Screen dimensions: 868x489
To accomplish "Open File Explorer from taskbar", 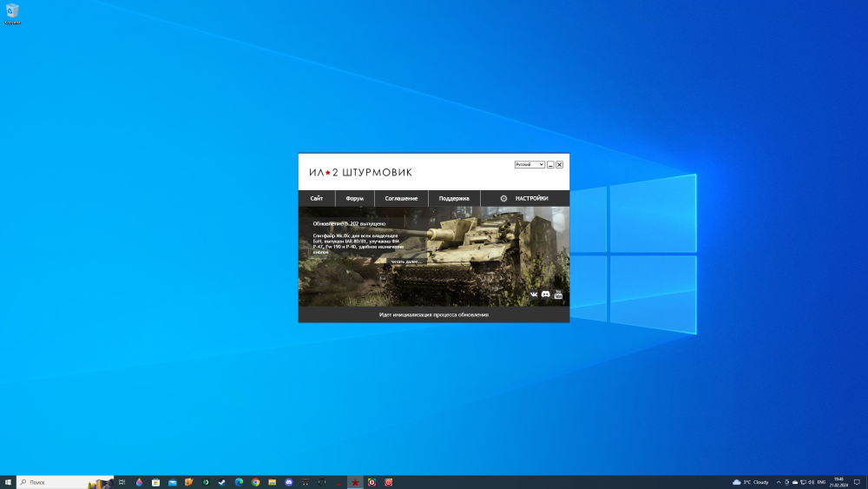I will tap(272, 482).
